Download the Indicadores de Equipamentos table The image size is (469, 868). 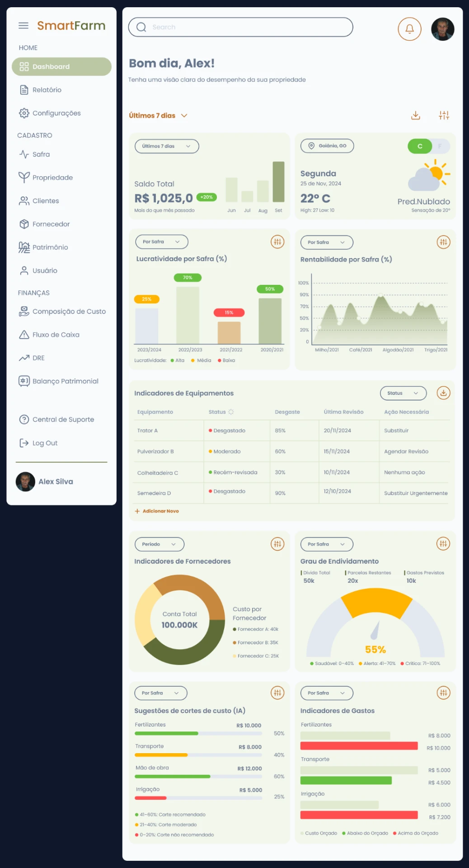pos(444,393)
